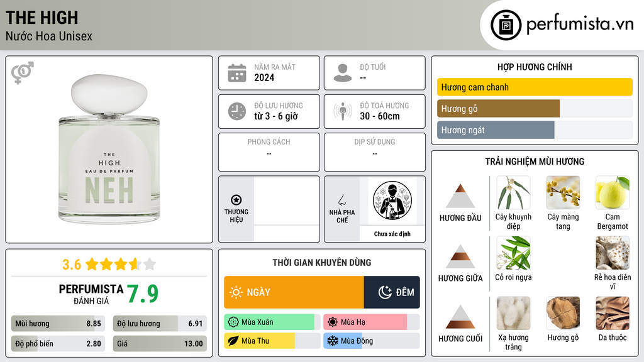
Task: Click the Cam Bergamot fruit image
Action: (x=613, y=193)
